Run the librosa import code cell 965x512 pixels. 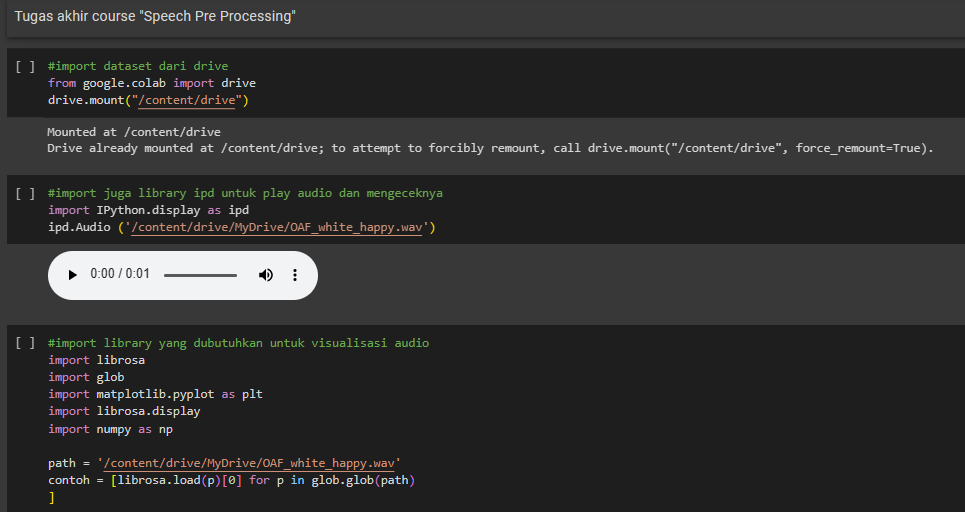coord(25,344)
